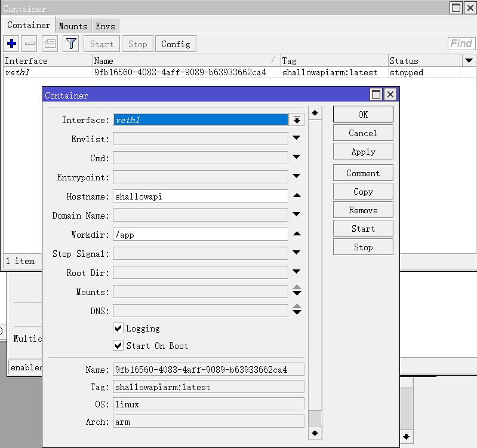Collapse the Workdir field
This screenshot has width=477, height=448.
pyautogui.click(x=297, y=234)
